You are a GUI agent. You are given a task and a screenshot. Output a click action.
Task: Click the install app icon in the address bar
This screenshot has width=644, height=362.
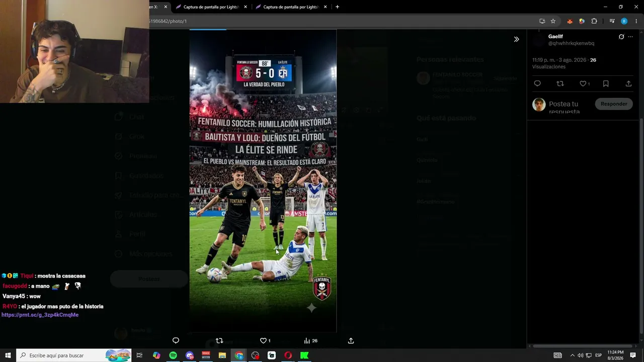tap(542, 21)
